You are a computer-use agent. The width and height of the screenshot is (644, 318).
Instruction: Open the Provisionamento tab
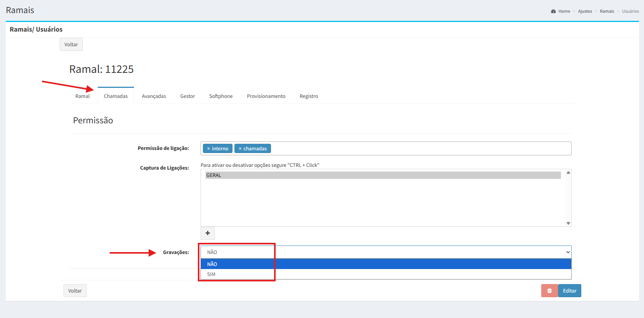[266, 96]
